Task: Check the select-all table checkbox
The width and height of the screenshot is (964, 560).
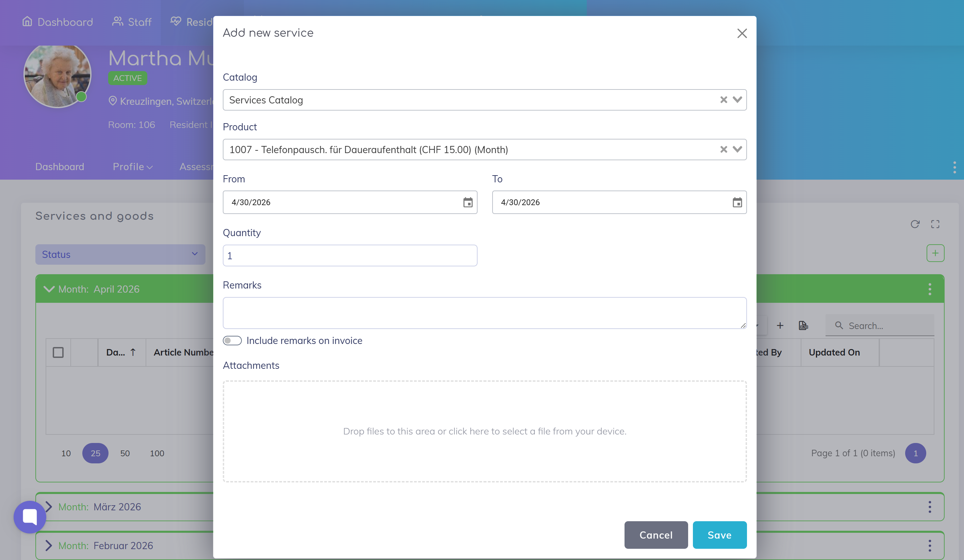Action: (x=58, y=352)
